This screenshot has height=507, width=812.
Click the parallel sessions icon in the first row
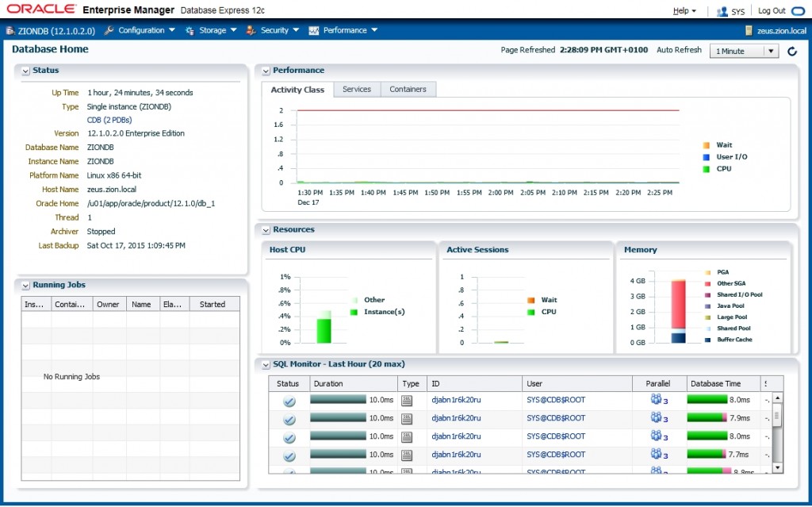655,401
